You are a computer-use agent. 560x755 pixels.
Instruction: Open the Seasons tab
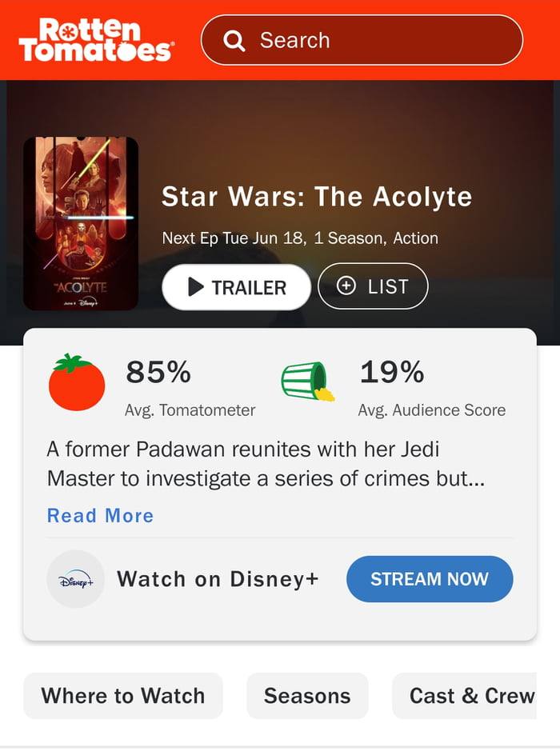click(x=307, y=696)
